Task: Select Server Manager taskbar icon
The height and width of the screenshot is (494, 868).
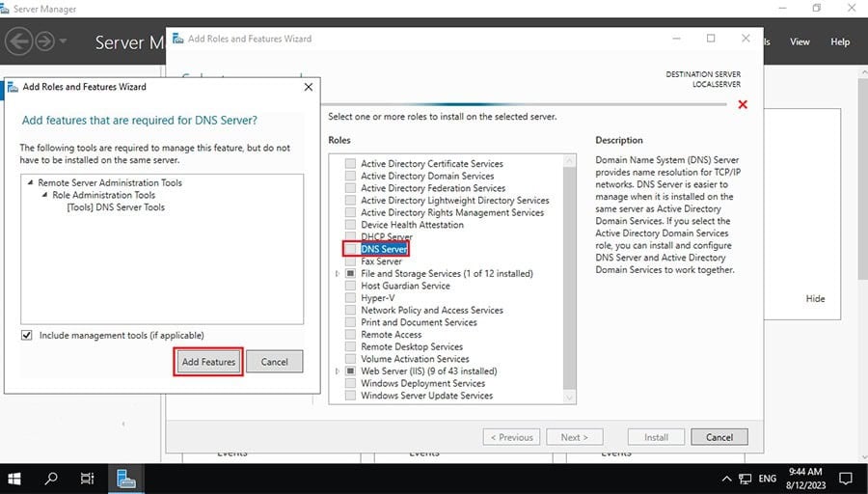Action: pyautogui.click(x=126, y=479)
